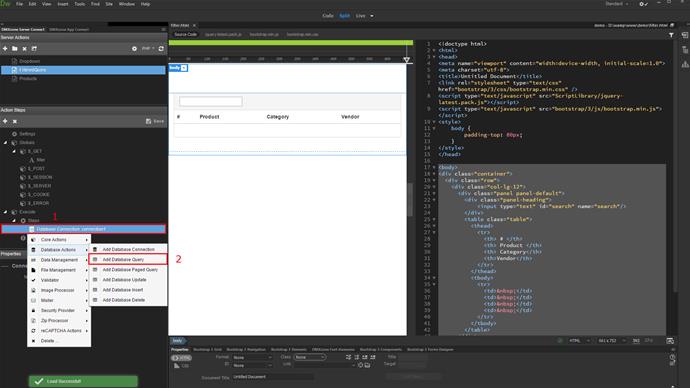The width and height of the screenshot is (690, 388).
Task: Open Live view options dropdown arrow
Action: [x=372, y=16]
